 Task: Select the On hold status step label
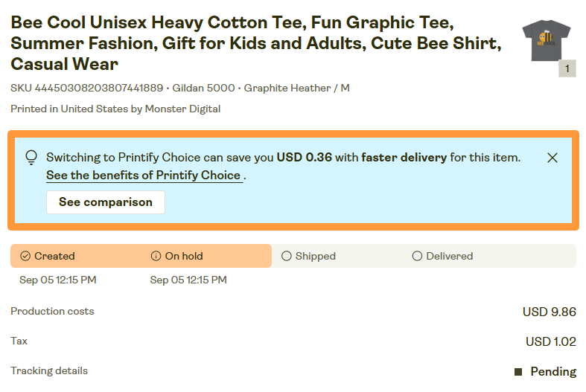pyautogui.click(x=184, y=256)
